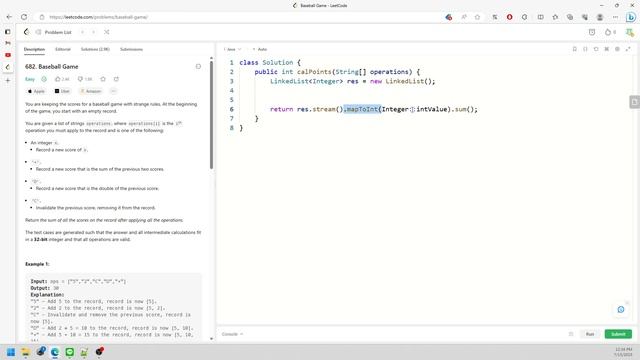
Task: Expand the code editor to fullscreen
Action: (628, 49)
